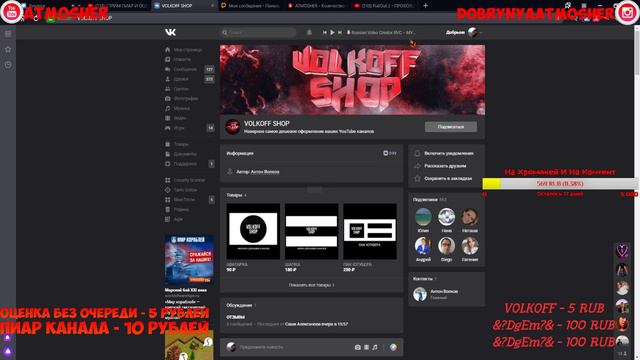Open the avatar product priced 90 ₽
Viewport: 640px width, 360px height.
click(x=253, y=231)
